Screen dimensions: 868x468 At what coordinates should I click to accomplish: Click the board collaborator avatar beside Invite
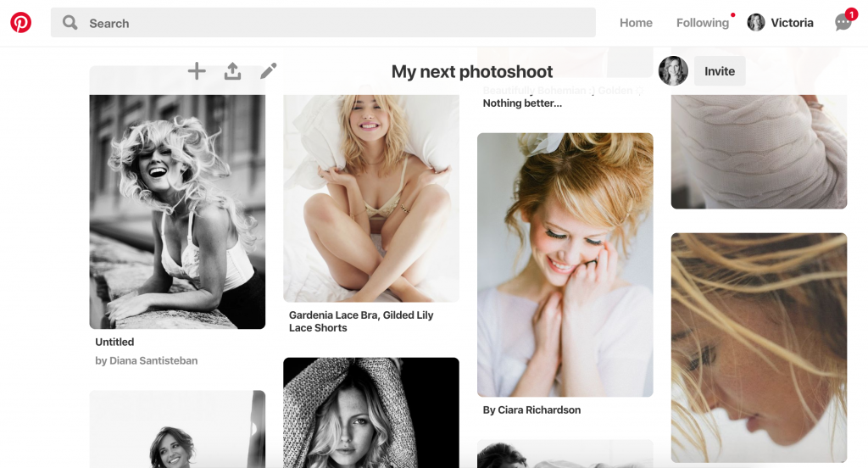coord(674,71)
